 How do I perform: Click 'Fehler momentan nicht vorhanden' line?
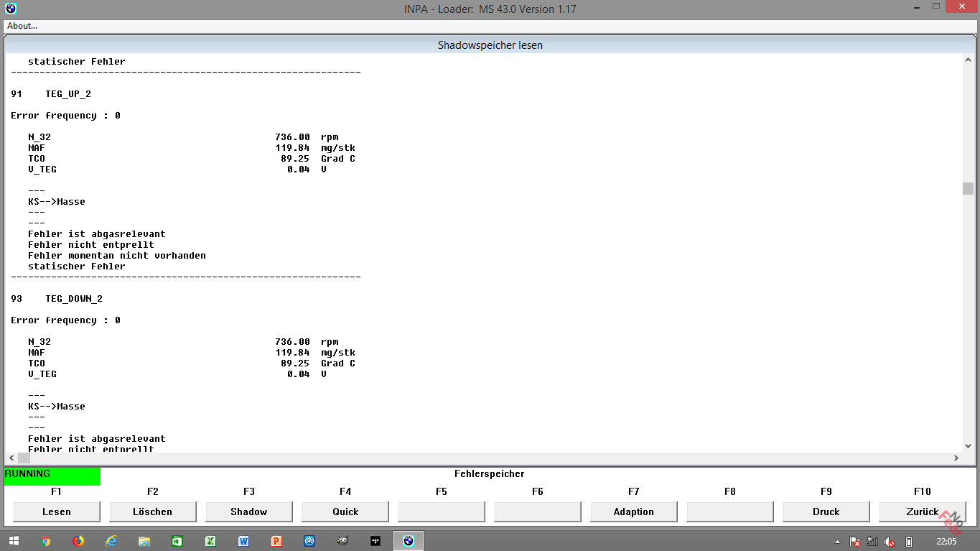click(117, 256)
